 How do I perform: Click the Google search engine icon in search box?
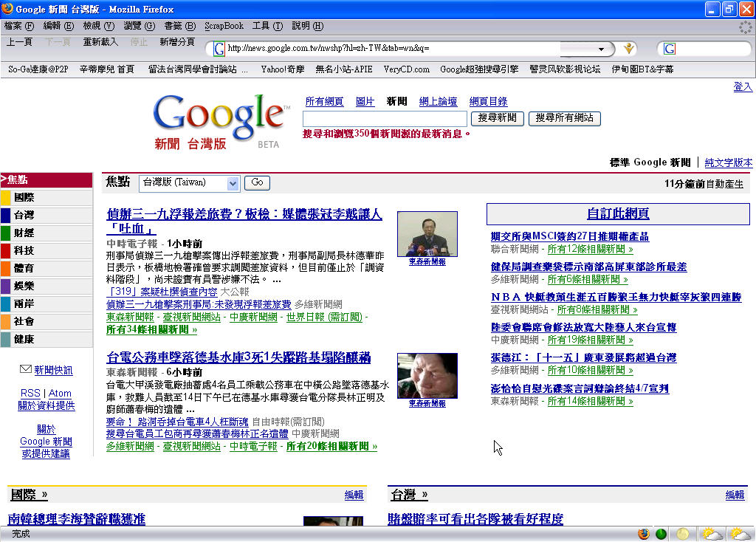tap(670, 49)
